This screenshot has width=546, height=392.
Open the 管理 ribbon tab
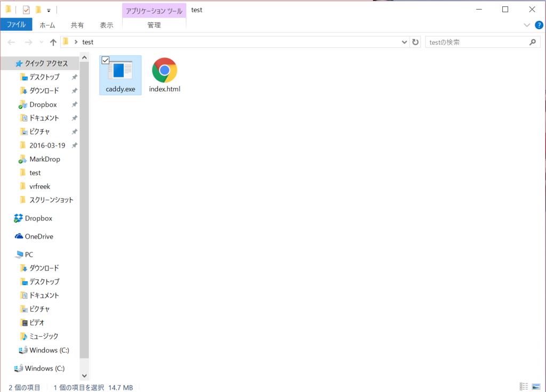154,25
